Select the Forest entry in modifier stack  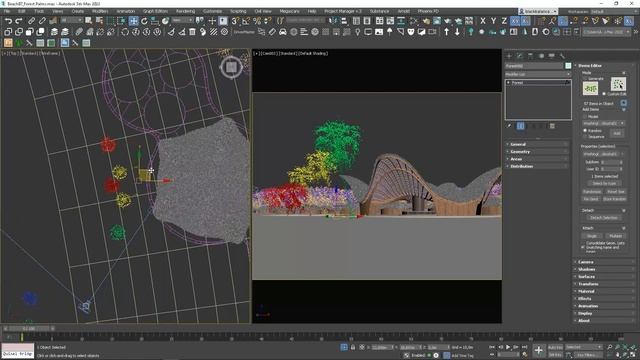[x=538, y=83]
